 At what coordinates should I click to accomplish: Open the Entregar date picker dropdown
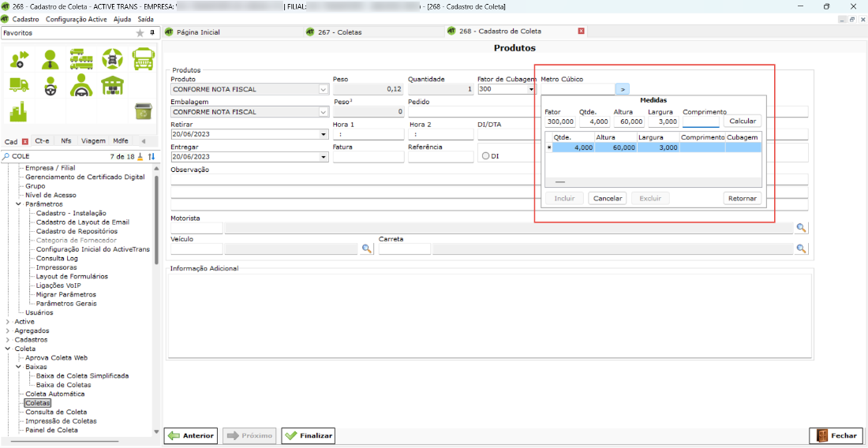tap(324, 157)
